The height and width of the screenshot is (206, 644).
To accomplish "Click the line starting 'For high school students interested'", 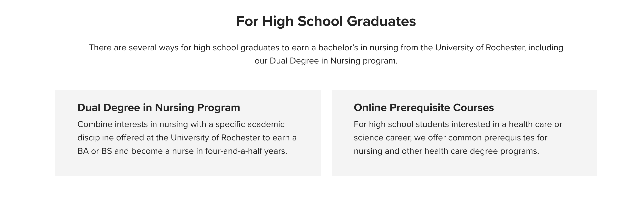I will click(x=458, y=124).
